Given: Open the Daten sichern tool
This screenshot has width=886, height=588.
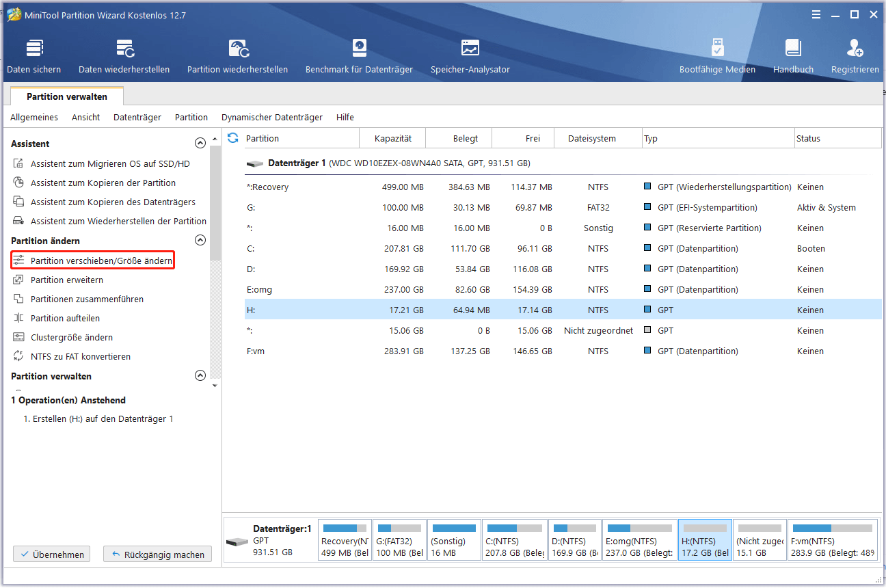Looking at the screenshot, I should coord(33,56).
